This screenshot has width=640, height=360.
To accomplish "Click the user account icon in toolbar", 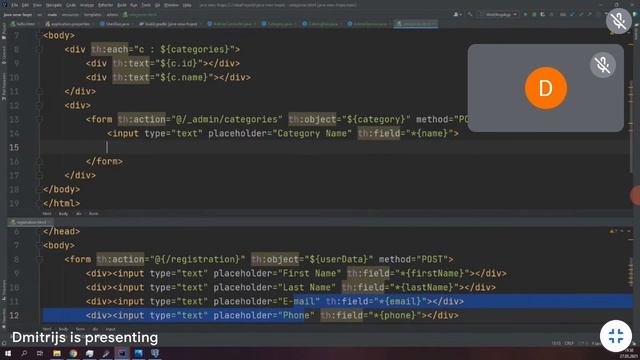I will click(x=457, y=15).
